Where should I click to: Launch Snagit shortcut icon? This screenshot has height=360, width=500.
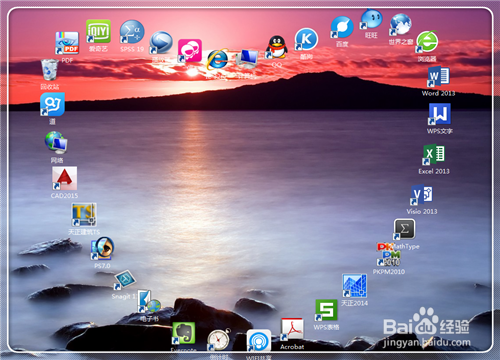click(x=124, y=280)
